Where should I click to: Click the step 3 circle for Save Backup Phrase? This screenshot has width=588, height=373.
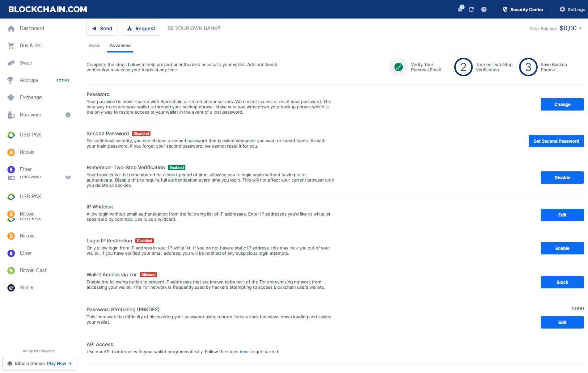pos(528,67)
